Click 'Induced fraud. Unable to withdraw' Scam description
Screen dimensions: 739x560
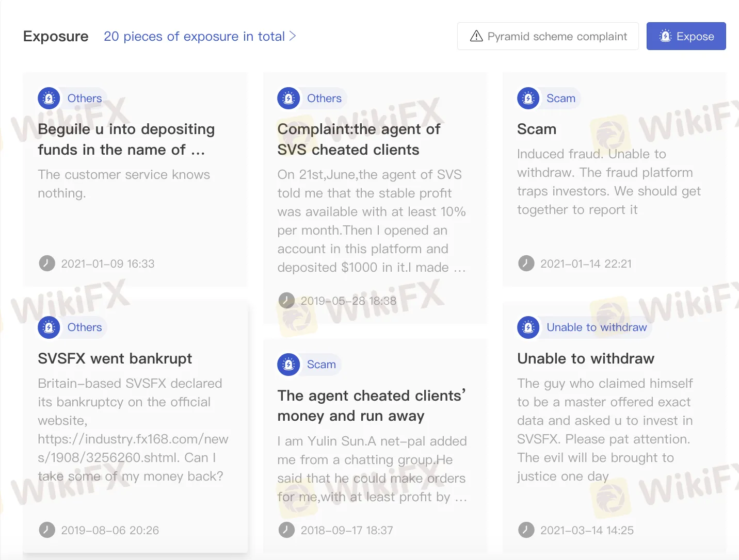[609, 182]
